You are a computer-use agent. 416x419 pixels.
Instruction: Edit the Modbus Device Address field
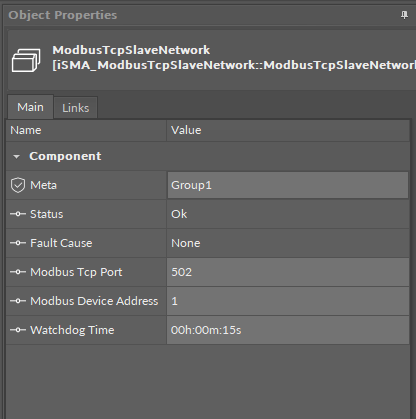[288, 301]
